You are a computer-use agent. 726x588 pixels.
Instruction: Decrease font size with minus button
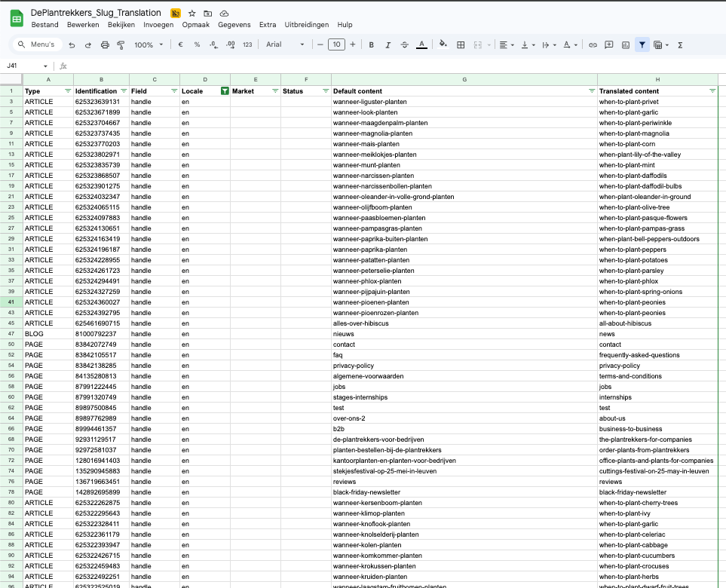320,44
